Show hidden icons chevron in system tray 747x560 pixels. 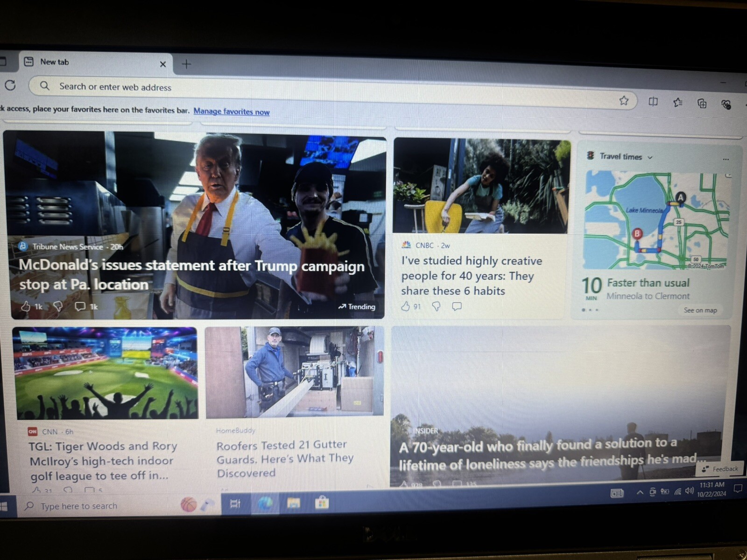point(640,492)
